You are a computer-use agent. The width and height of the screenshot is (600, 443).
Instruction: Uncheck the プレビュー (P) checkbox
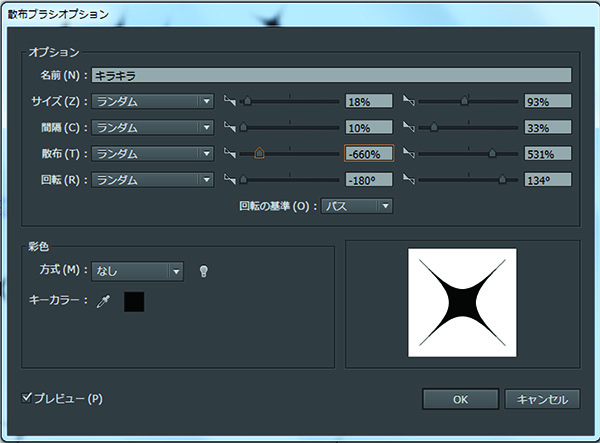(26, 398)
